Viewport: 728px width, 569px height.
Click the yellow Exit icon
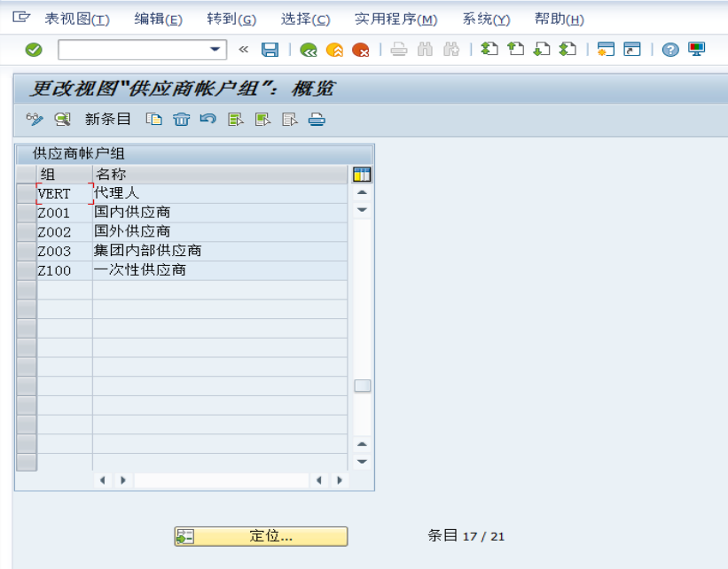point(334,50)
